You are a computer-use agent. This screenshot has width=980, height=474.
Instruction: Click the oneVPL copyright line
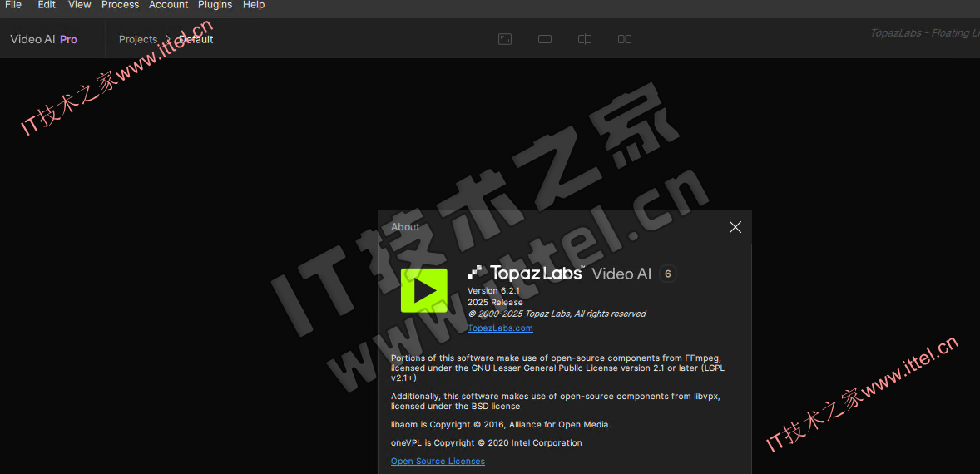pyautogui.click(x=486, y=442)
